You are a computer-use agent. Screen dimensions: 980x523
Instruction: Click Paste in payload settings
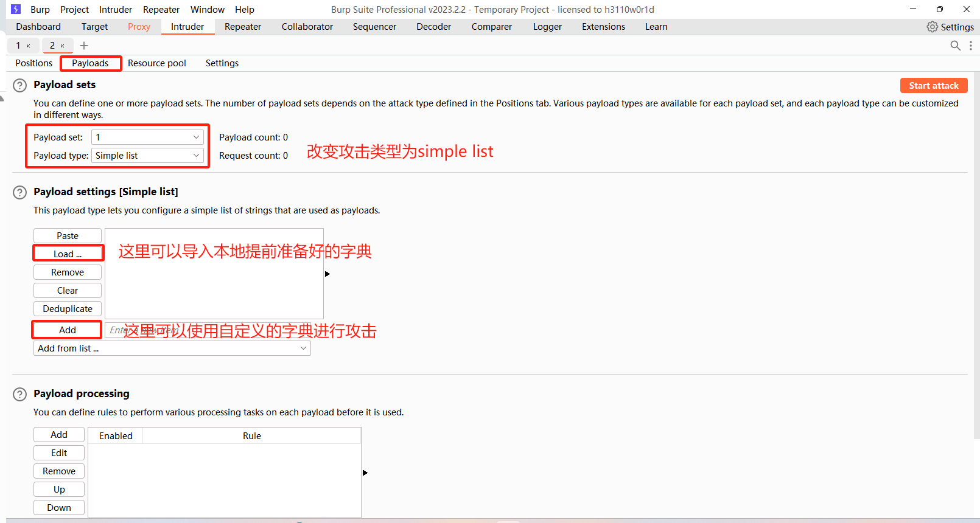pyautogui.click(x=68, y=236)
